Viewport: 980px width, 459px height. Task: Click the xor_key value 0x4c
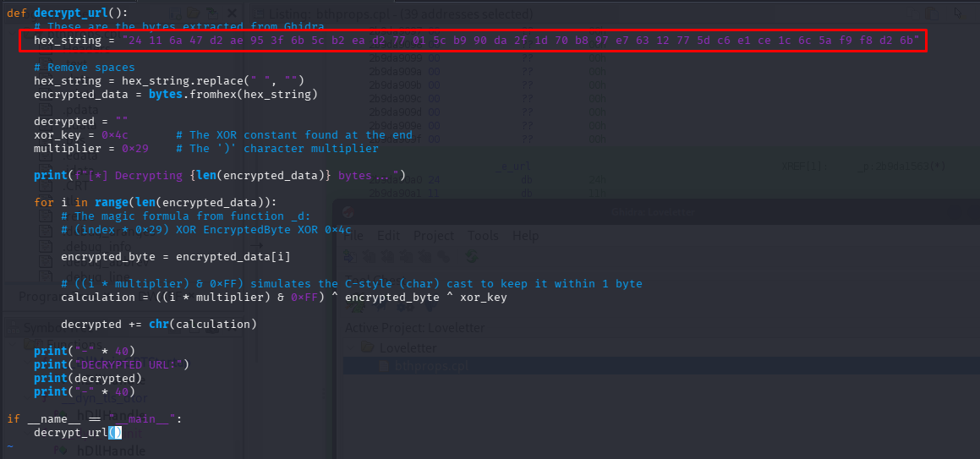pyautogui.click(x=114, y=135)
